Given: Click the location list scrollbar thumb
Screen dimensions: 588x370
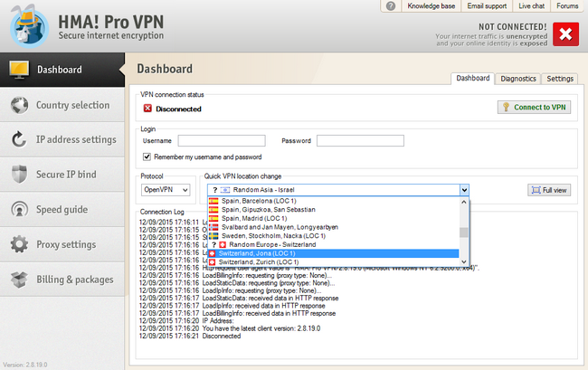Looking at the screenshot, I should coord(464,232).
